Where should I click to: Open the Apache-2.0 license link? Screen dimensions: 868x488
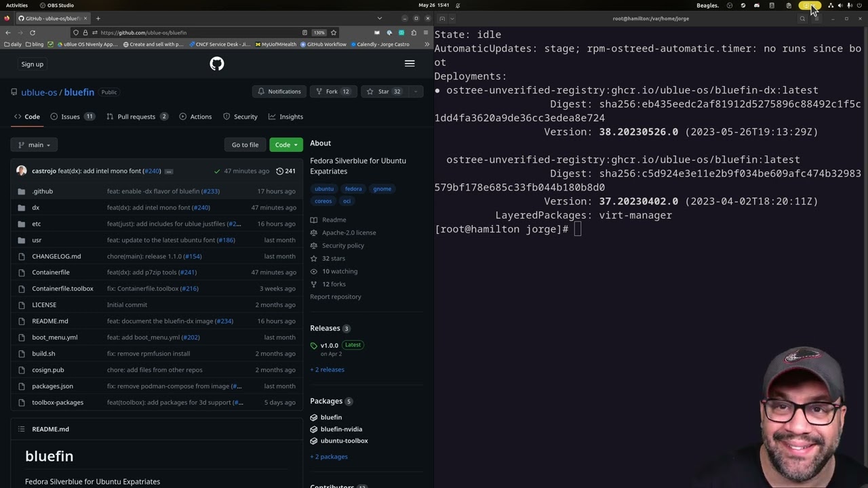click(x=349, y=232)
